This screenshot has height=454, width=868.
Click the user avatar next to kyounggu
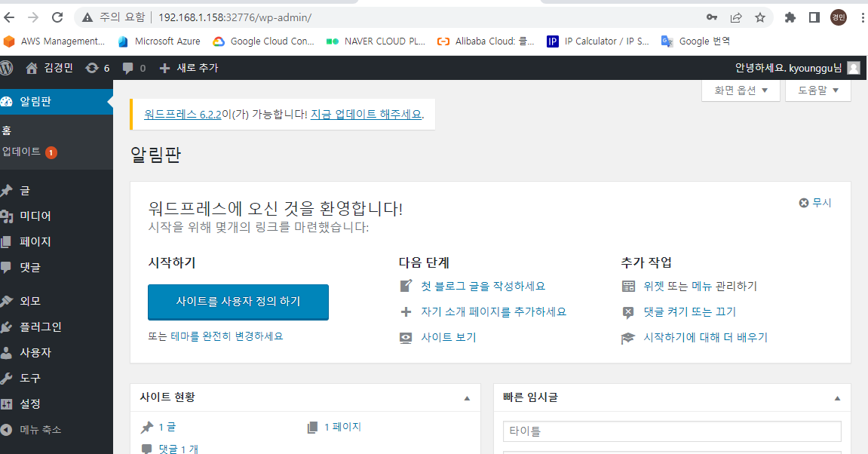(854, 68)
